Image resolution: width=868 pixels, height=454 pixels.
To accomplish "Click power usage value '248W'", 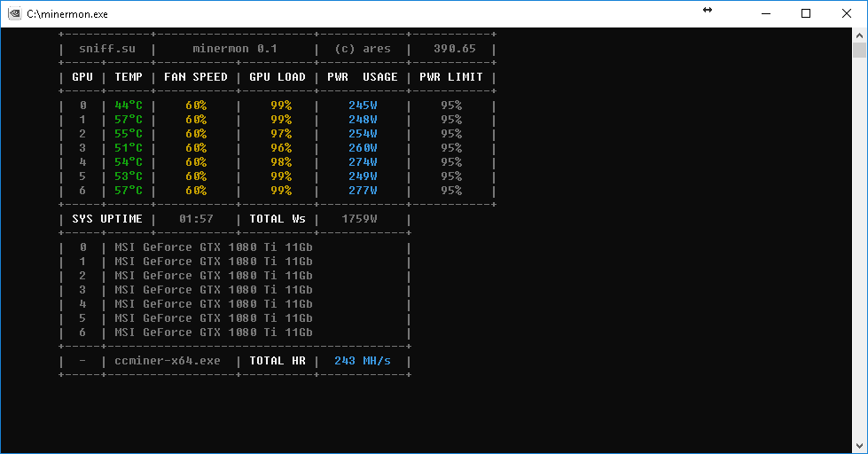I will (x=363, y=120).
